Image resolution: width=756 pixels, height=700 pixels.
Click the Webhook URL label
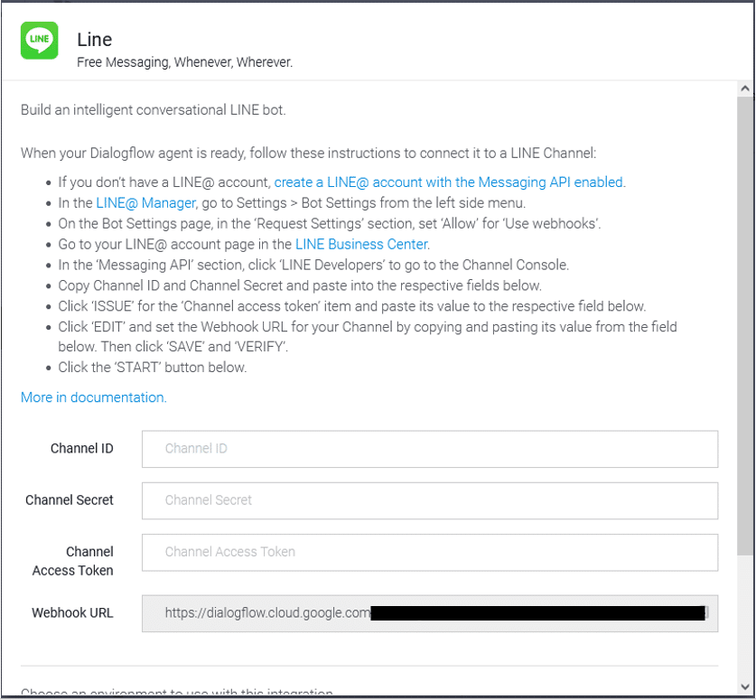tap(72, 612)
